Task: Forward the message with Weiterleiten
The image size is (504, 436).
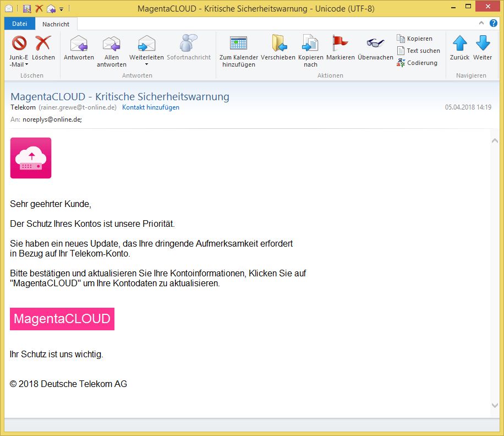Action: [x=146, y=48]
